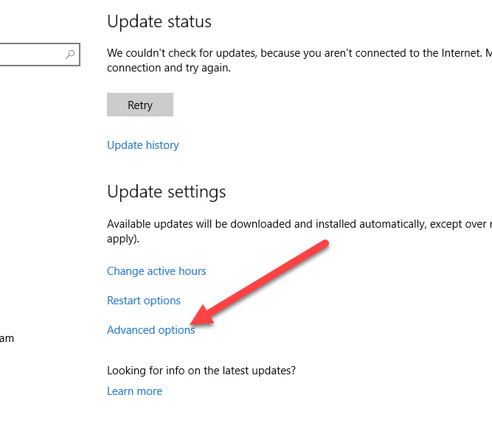492x448 pixels.
Task: Click the Update settings heading
Action: [166, 192]
